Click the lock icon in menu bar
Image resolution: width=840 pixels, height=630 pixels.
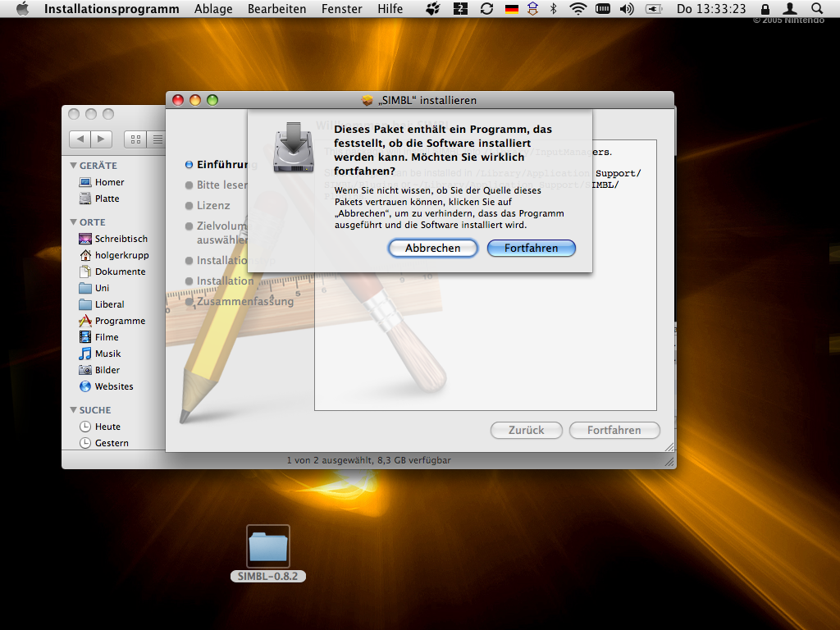pyautogui.click(x=765, y=8)
